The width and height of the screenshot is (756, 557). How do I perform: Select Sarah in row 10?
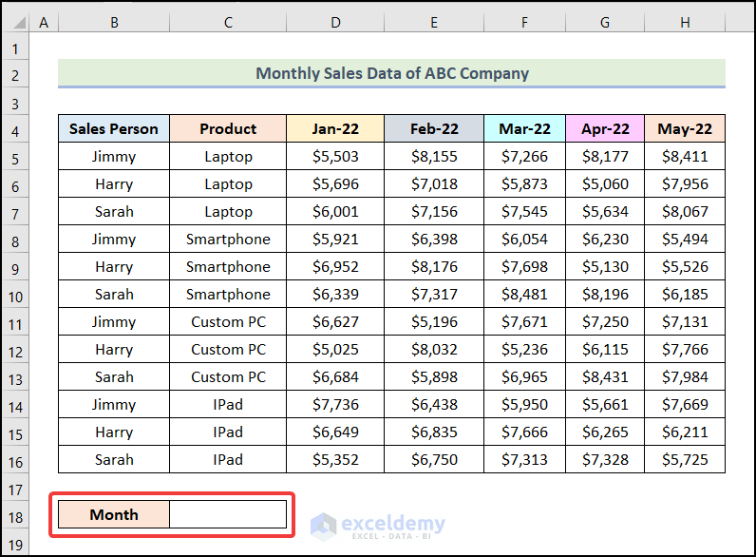click(x=114, y=294)
